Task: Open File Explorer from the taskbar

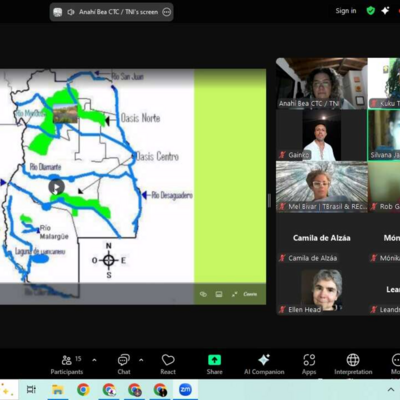Action: [x=57, y=389]
